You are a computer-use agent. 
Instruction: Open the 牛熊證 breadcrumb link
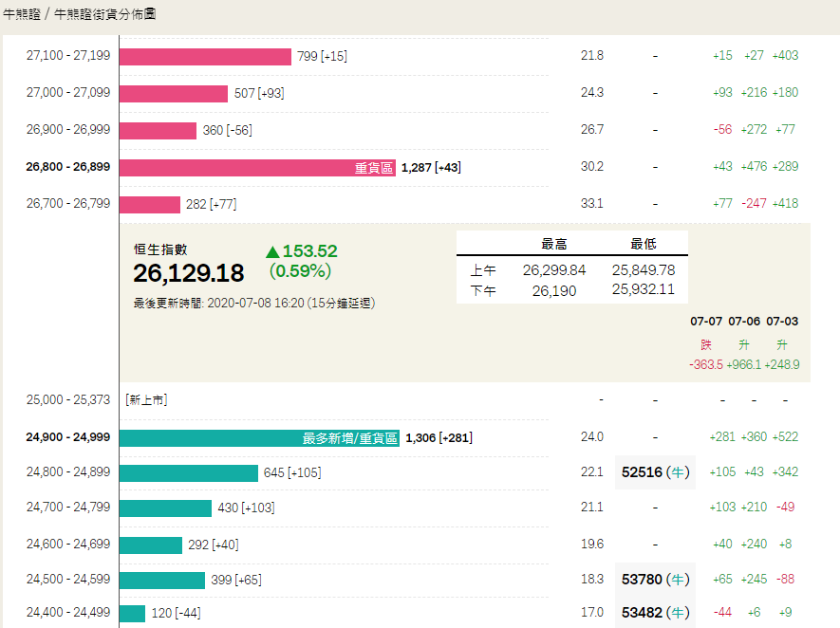[x=22, y=14]
